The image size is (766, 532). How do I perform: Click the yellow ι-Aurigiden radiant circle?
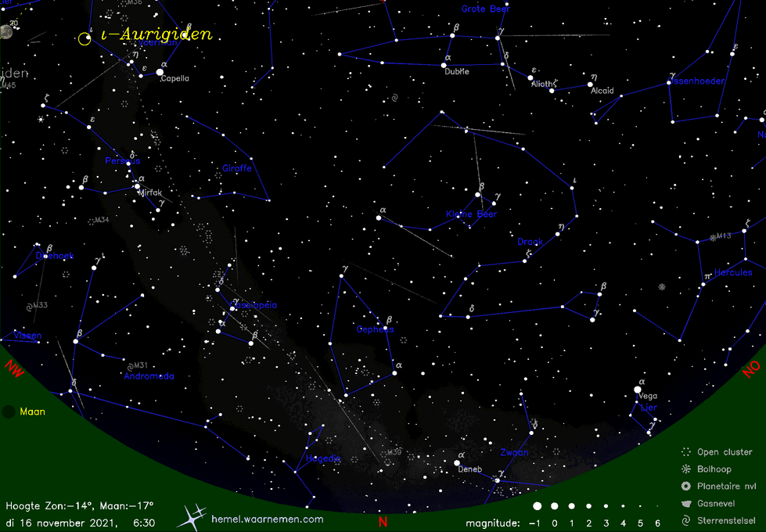pos(85,38)
